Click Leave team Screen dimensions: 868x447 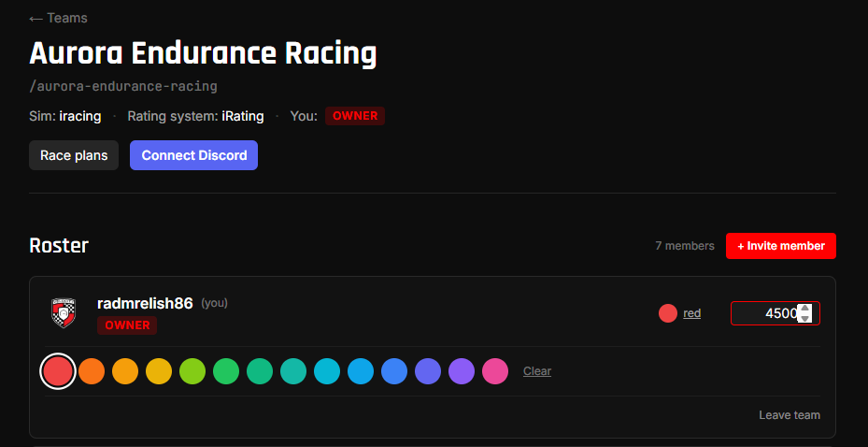[x=790, y=415]
